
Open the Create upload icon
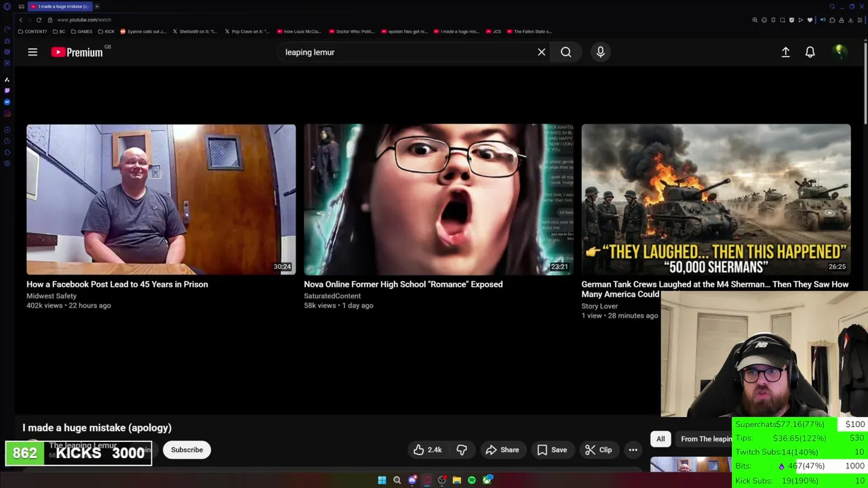pos(785,52)
